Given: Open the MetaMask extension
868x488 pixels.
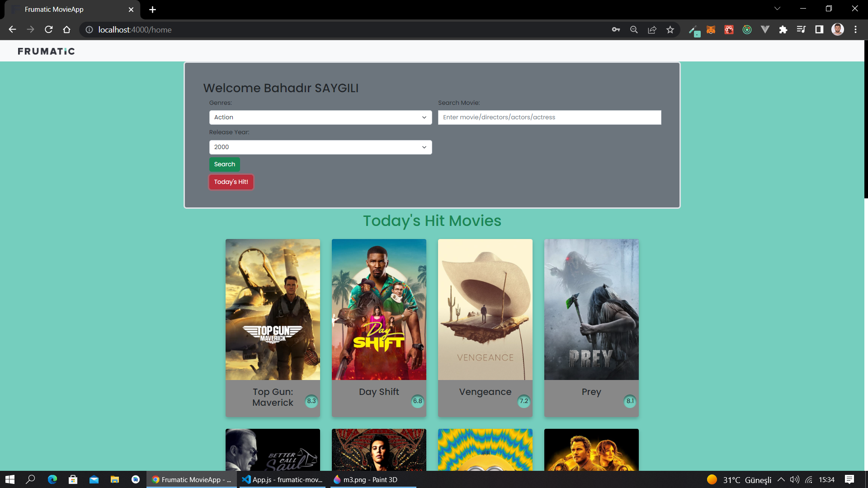Looking at the screenshot, I should coord(711,29).
